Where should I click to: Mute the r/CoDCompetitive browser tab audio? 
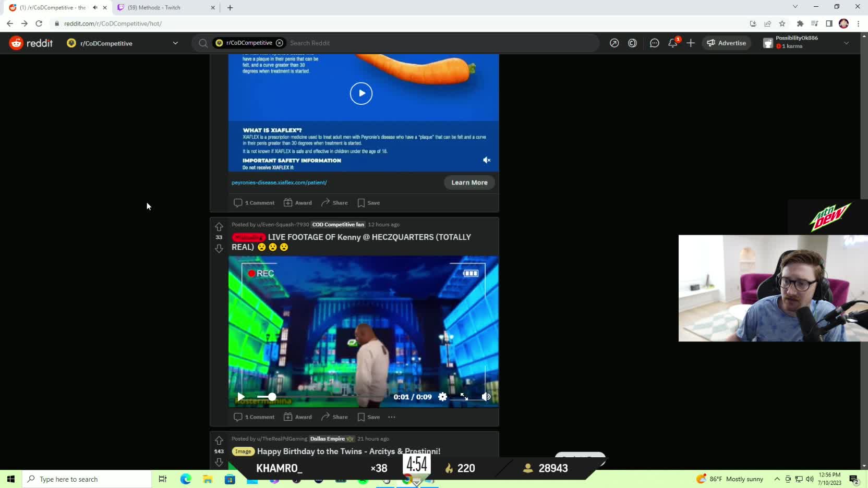pyautogui.click(x=95, y=7)
